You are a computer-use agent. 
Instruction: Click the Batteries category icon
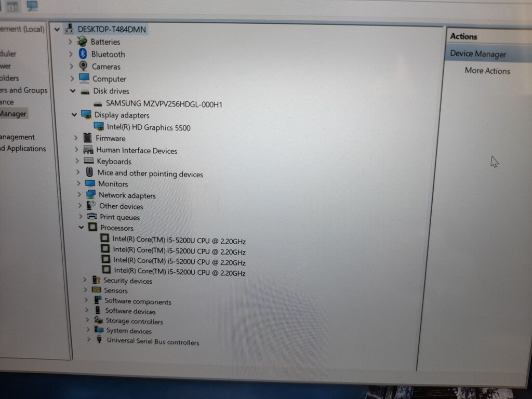(82, 42)
